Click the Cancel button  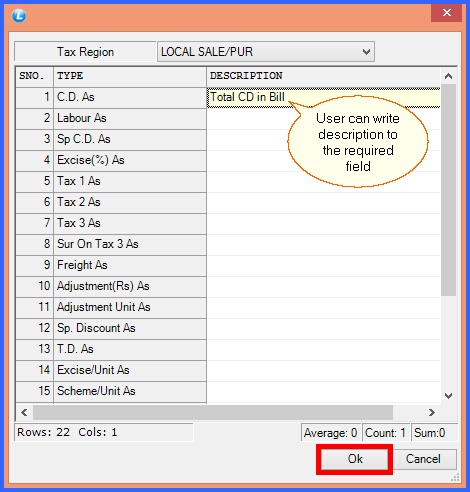point(423,459)
